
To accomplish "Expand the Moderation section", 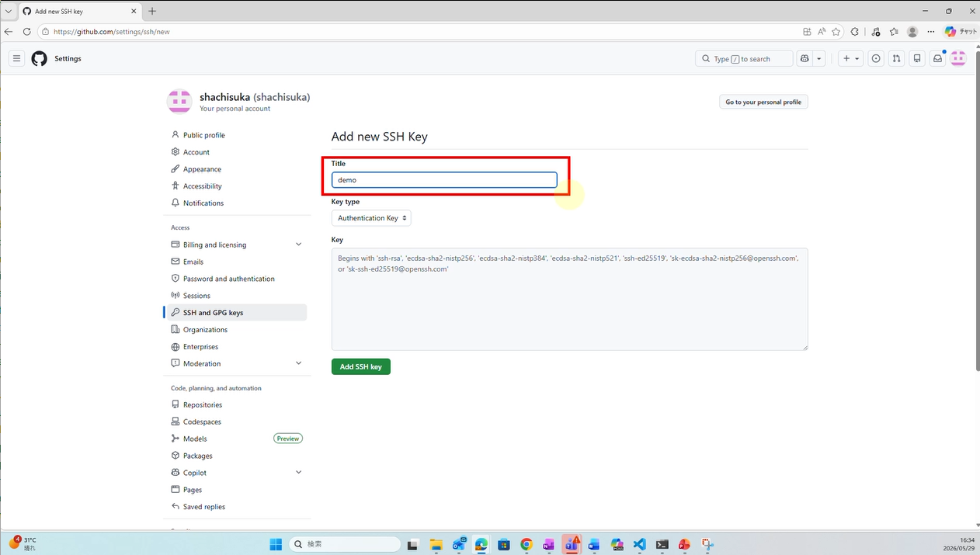I will (237, 363).
